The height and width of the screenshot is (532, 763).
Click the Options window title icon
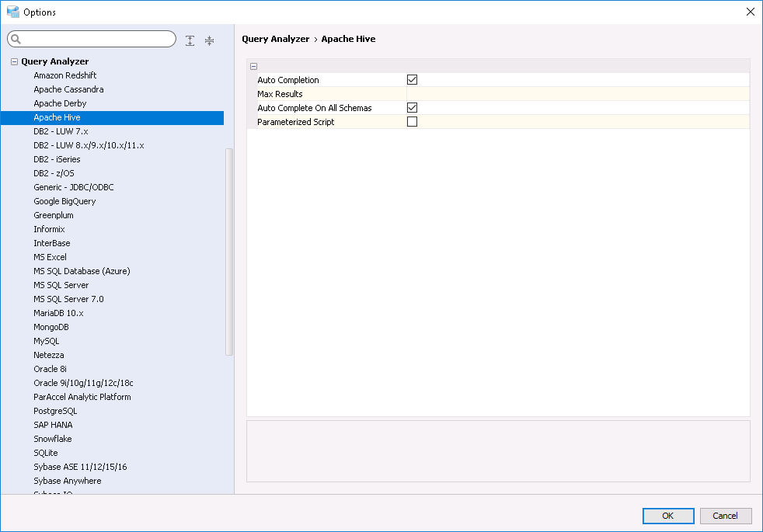[x=12, y=12]
